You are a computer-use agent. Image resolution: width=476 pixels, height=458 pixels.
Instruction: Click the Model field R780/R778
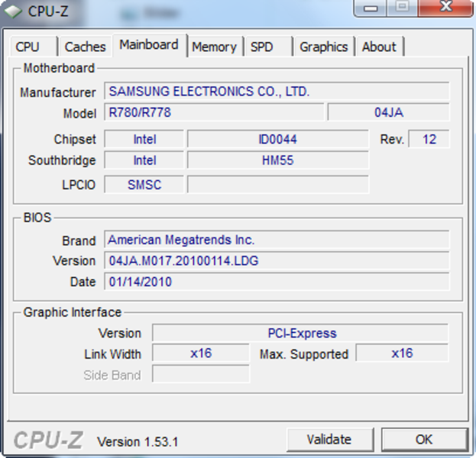tap(214, 112)
